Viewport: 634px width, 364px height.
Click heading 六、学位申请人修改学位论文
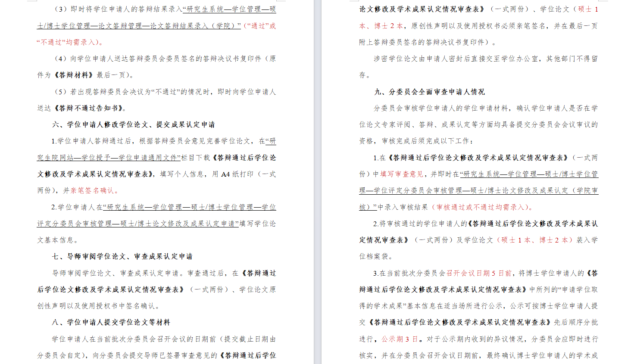134,124
